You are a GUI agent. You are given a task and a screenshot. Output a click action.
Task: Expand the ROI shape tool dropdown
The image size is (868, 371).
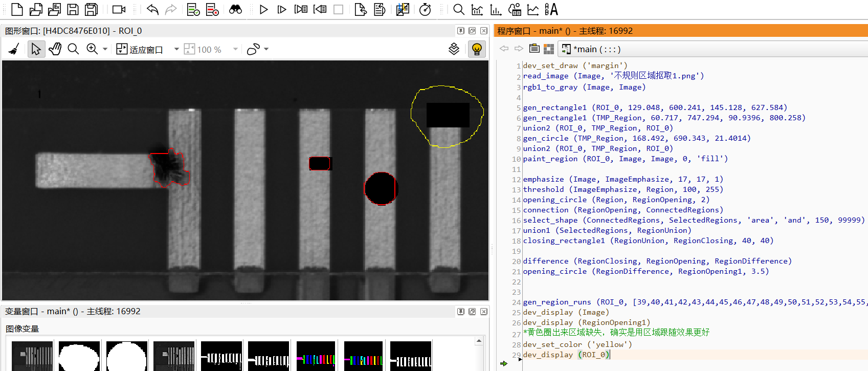pos(266,49)
